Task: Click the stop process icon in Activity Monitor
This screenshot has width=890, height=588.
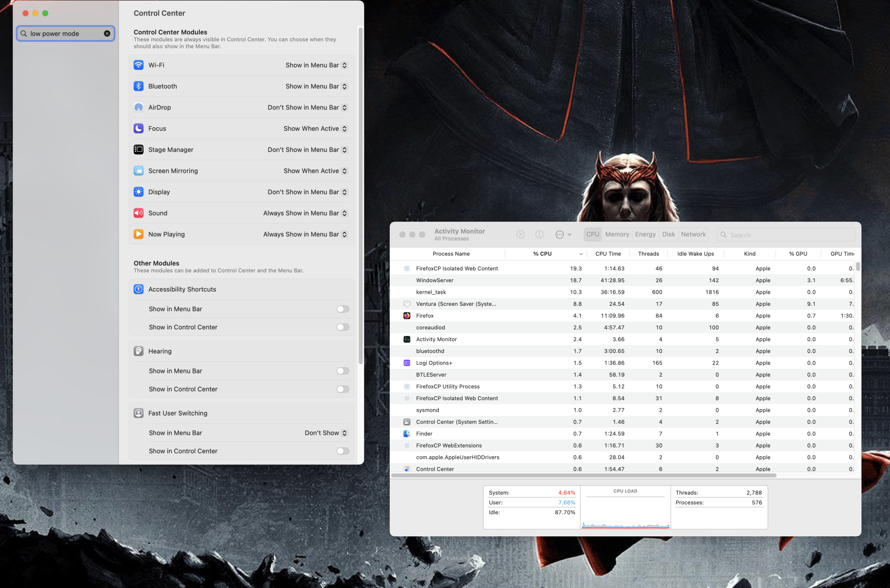Action: point(521,235)
